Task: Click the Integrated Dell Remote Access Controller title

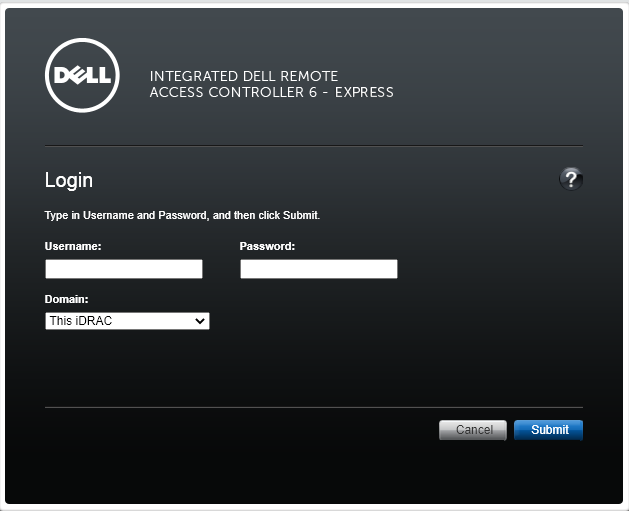Action: [x=272, y=84]
